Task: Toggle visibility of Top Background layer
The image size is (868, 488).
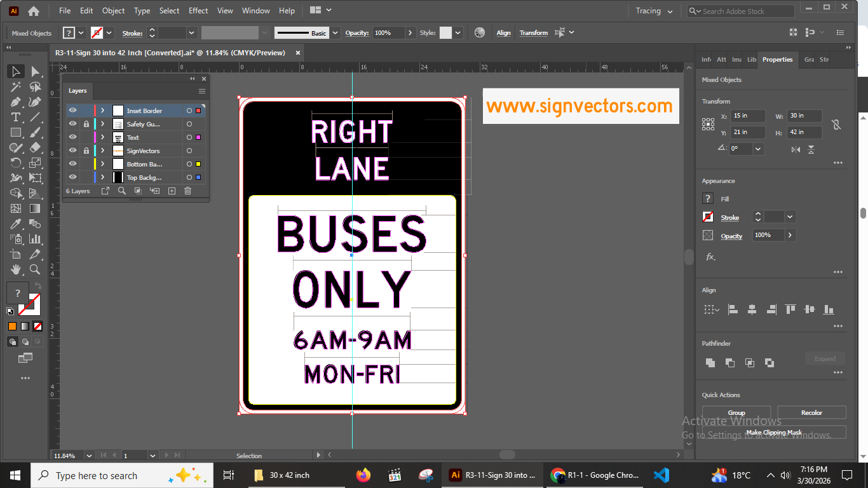Action: point(72,177)
